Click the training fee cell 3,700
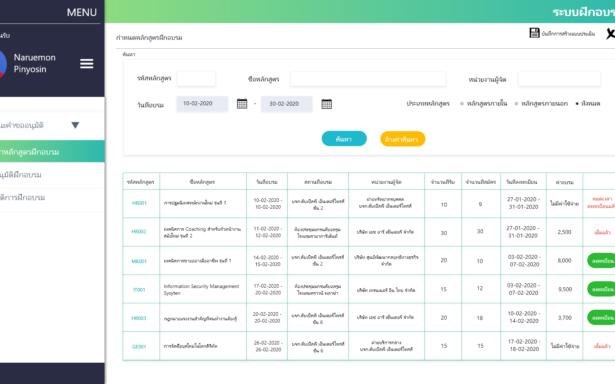Viewport: 615px width, 384px height. (x=565, y=318)
